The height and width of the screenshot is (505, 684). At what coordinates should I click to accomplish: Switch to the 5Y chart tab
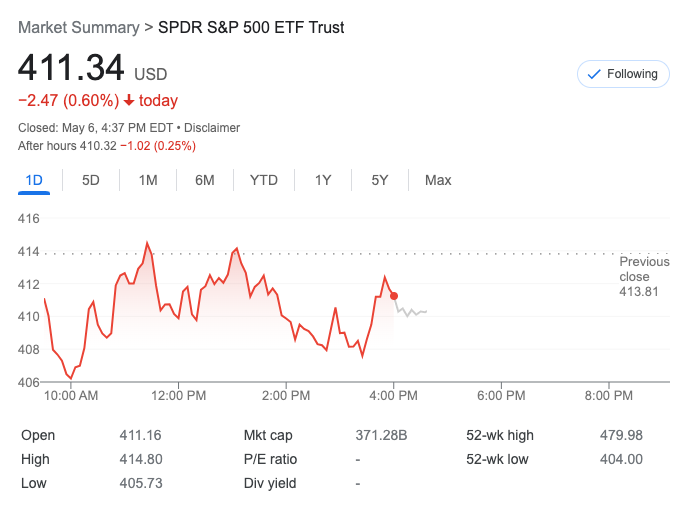point(380,180)
